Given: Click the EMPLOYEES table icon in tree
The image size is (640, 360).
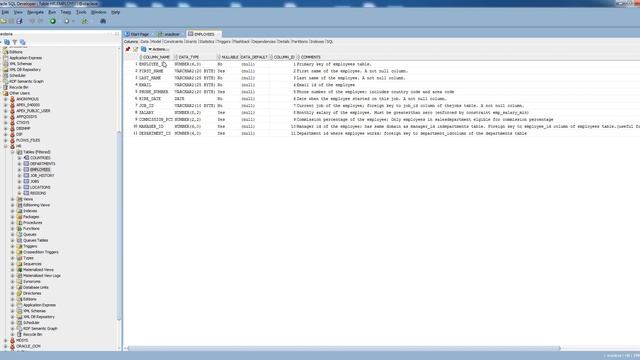Looking at the screenshot, I should pos(26,169).
